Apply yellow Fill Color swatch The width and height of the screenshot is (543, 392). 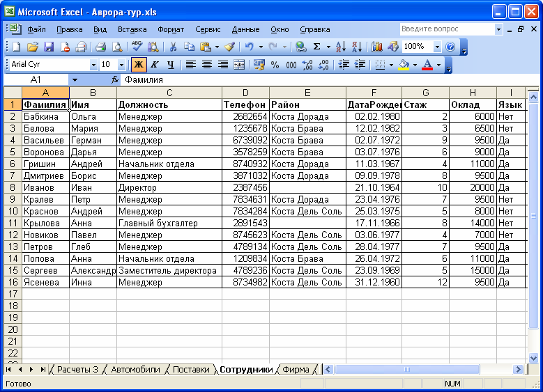pyautogui.click(x=404, y=65)
